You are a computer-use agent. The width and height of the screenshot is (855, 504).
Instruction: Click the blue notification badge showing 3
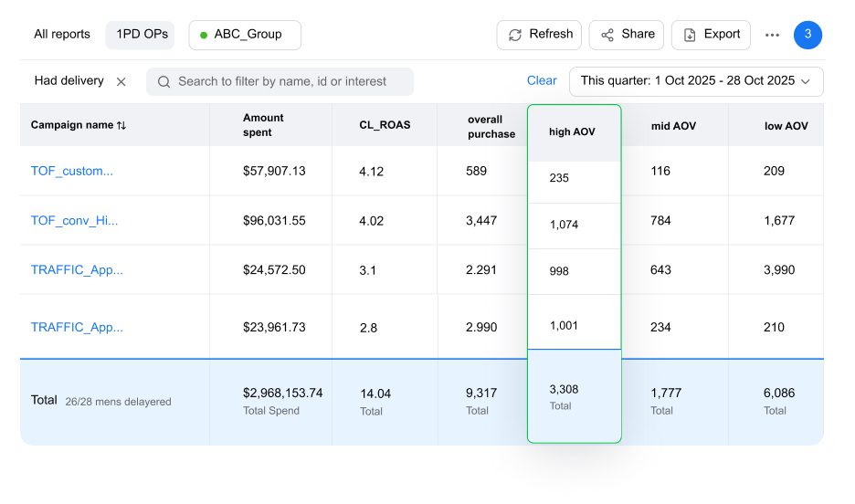(x=807, y=35)
